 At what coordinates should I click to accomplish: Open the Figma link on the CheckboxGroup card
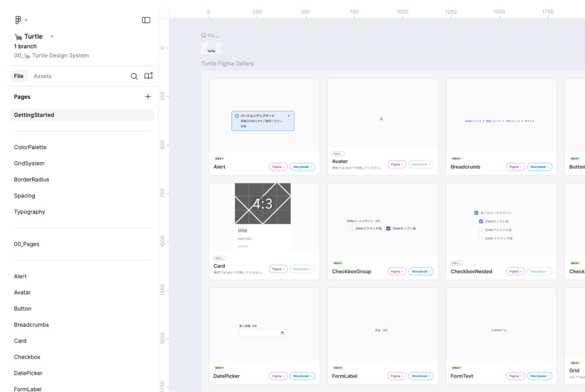click(397, 271)
